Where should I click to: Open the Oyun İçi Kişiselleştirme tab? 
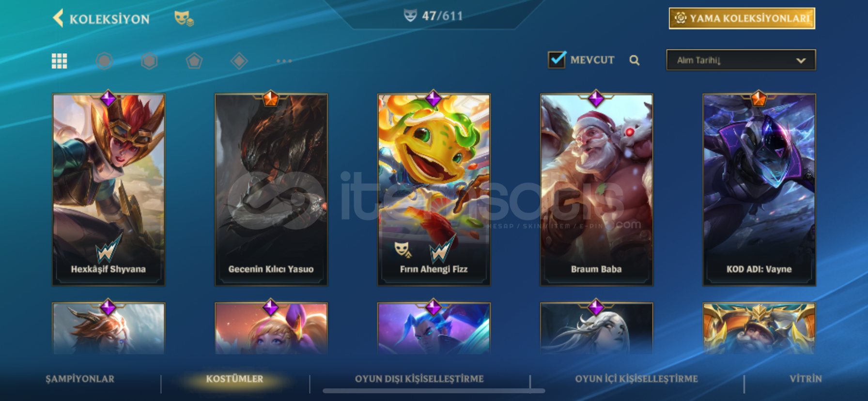[x=636, y=379]
